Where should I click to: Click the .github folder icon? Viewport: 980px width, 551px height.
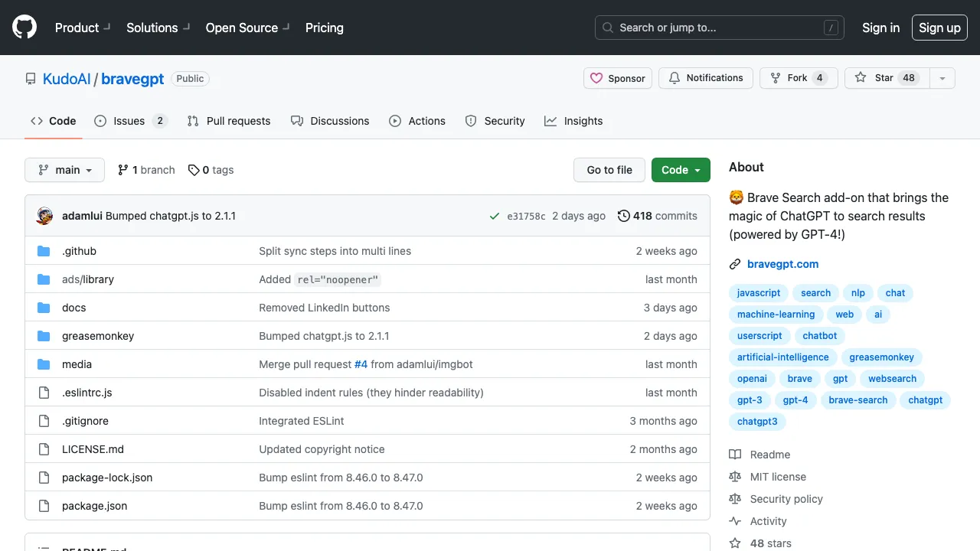pos(44,251)
